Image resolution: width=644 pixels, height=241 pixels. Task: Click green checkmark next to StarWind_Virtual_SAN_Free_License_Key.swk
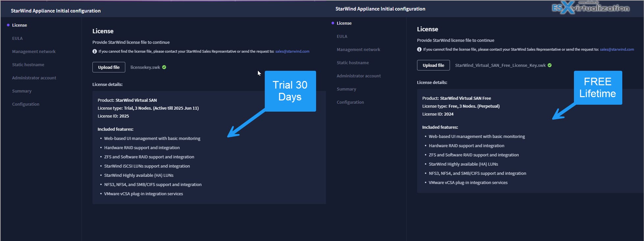click(550, 65)
